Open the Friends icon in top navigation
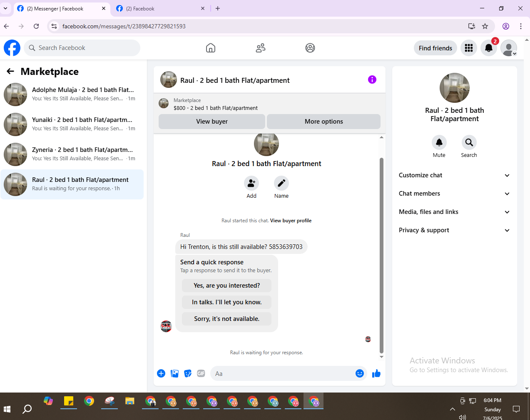530x420 pixels. 261,48
